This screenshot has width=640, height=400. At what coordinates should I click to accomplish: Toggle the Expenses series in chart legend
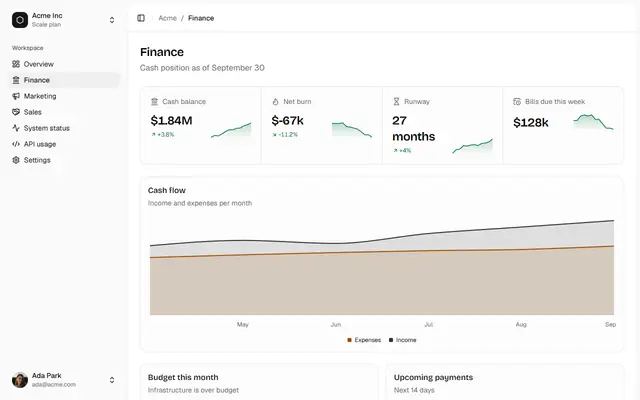coord(364,340)
